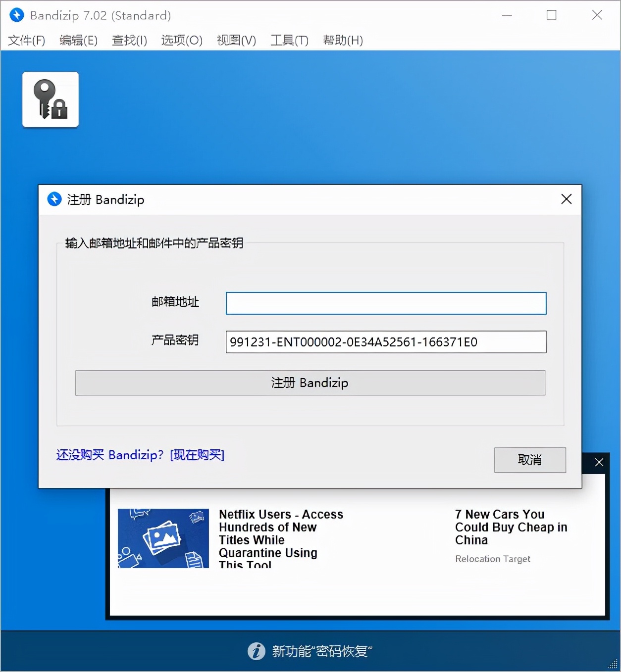The height and width of the screenshot is (672, 621).
Task: Open the 编辑(E) menu
Action: tap(78, 41)
